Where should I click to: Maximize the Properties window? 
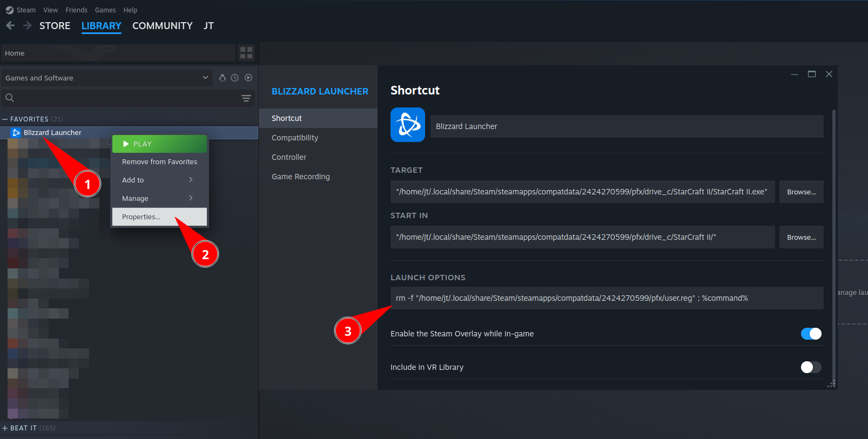click(812, 74)
